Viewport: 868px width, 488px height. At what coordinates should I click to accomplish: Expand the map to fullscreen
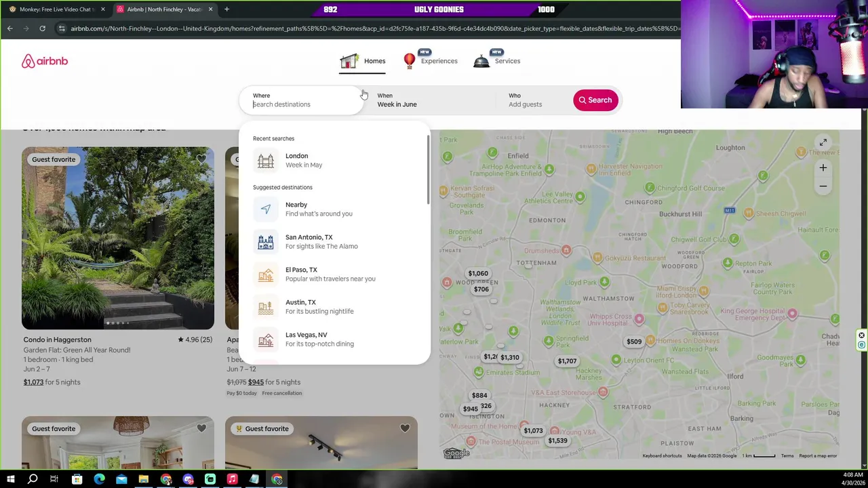click(x=823, y=142)
